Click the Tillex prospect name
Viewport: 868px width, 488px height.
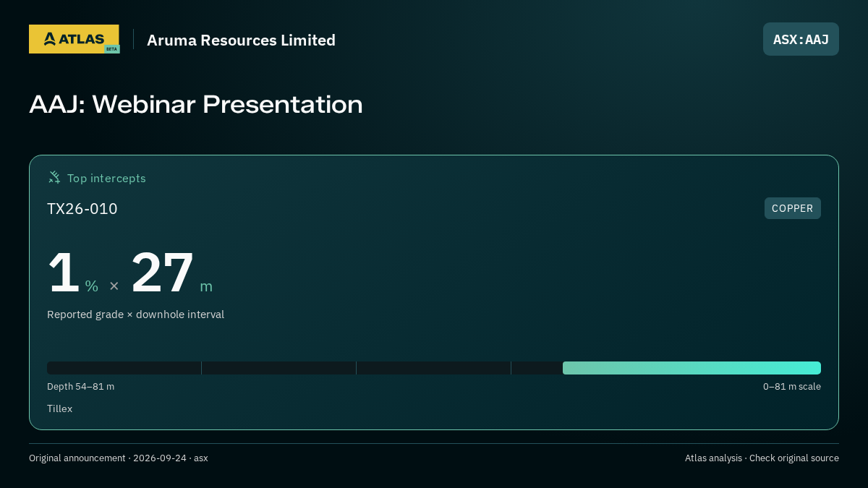(x=59, y=408)
